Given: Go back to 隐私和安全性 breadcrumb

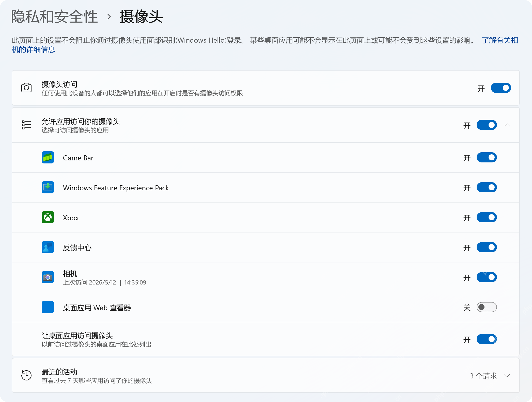Looking at the screenshot, I should coord(54,17).
